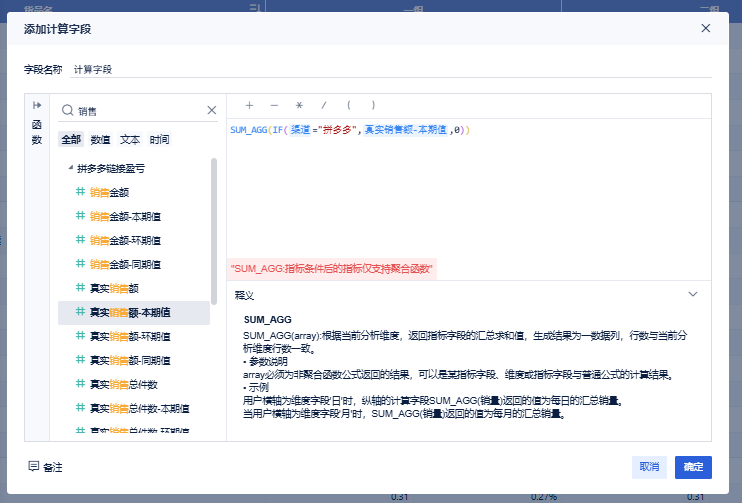Collapse the 拼多多链接盈亏 tree node

tap(70, 168)
